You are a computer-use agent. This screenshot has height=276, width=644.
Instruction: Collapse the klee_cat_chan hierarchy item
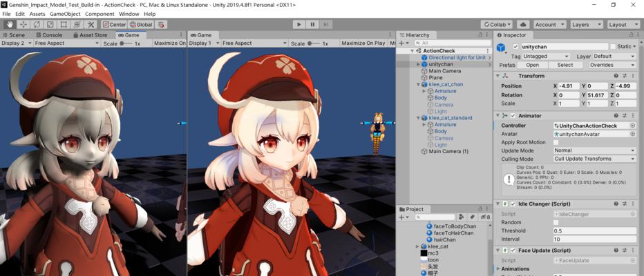tap(419, 84)
